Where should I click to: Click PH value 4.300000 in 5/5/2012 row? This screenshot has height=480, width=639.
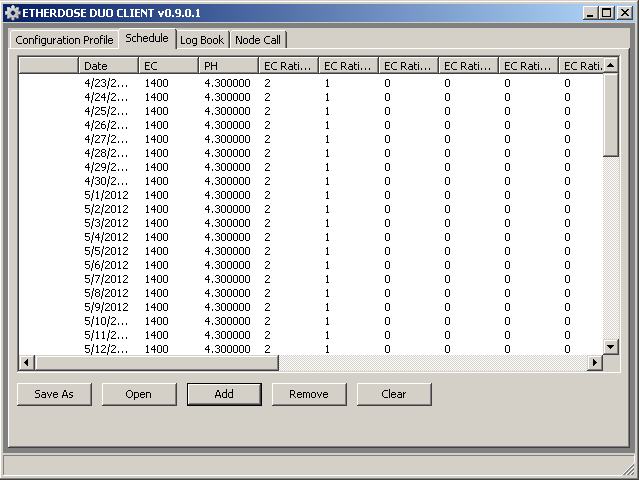227,251
